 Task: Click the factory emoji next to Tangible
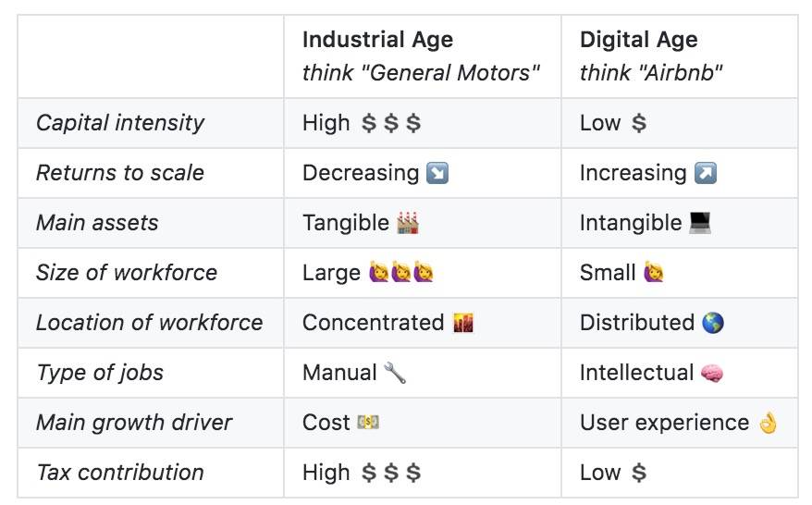coord(408,223)
